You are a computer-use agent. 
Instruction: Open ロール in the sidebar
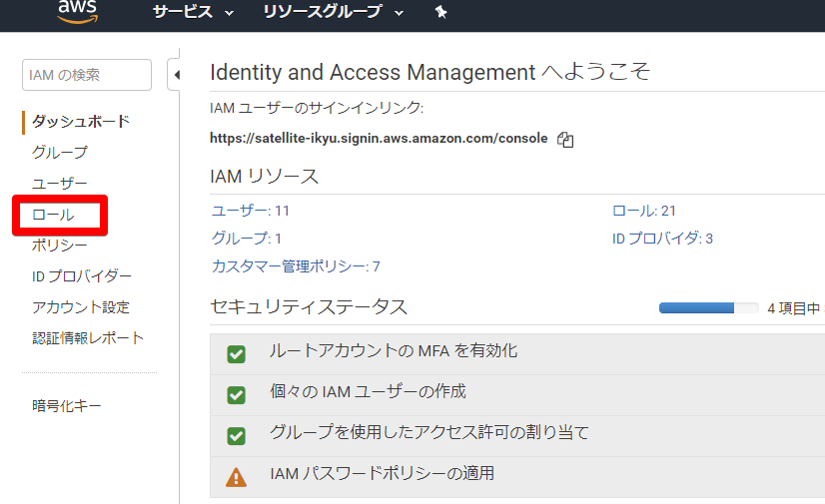[53, 215]
